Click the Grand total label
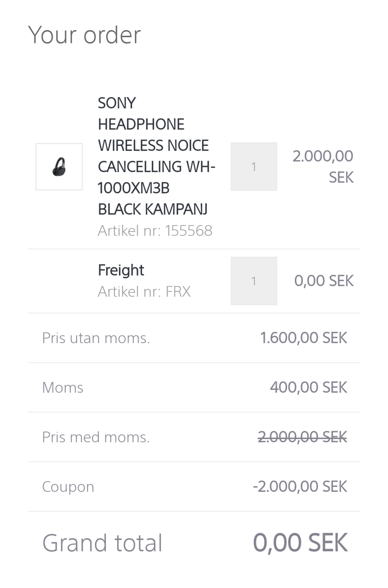This screenshot has width=388, height=588. coord(102,543)
